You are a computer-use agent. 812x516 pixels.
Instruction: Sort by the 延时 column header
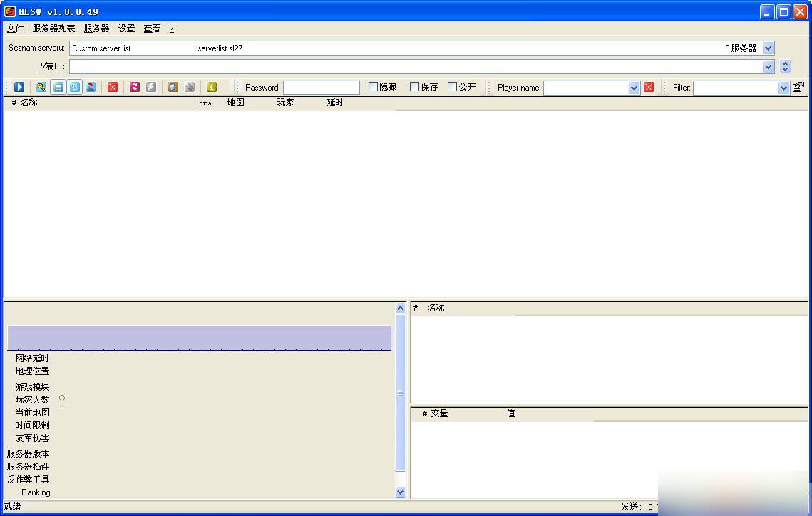(x=335, y=103)
